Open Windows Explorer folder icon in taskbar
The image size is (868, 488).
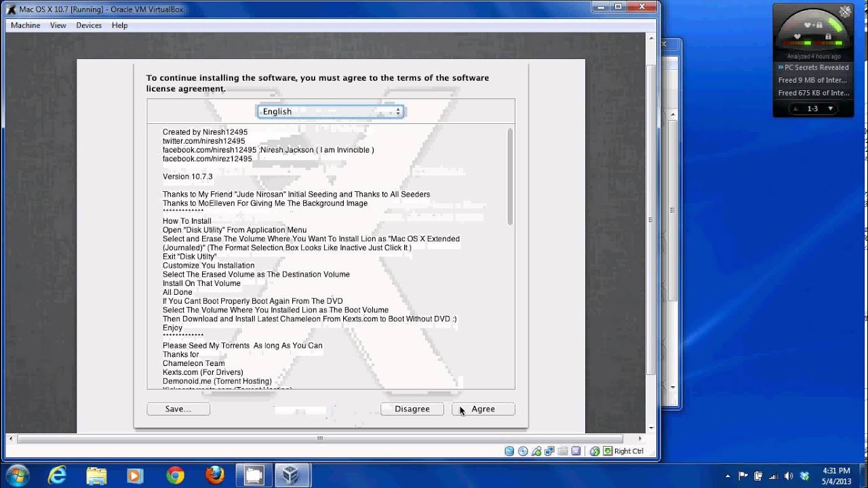(96, 475)
